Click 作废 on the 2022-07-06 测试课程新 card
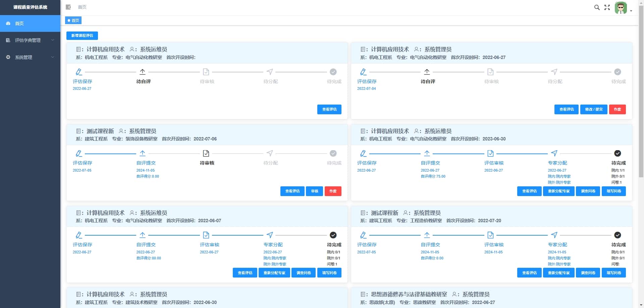 point(333,191)
